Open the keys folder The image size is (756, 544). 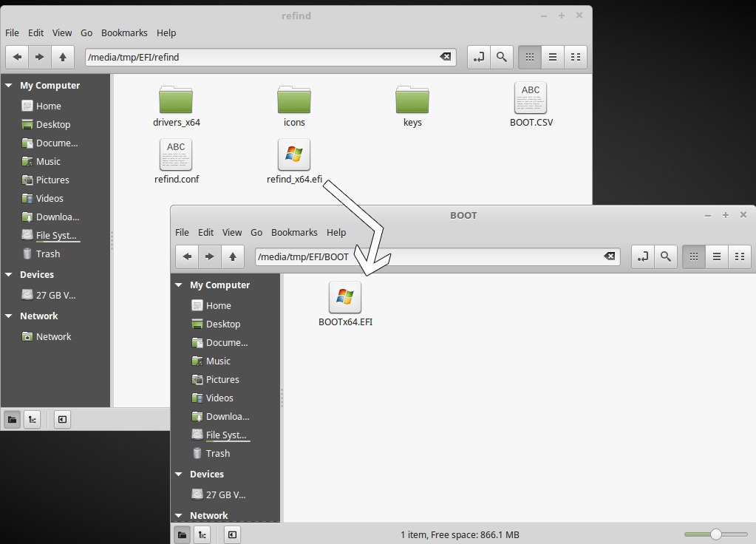pyautogui.click(x=412, y=106)
